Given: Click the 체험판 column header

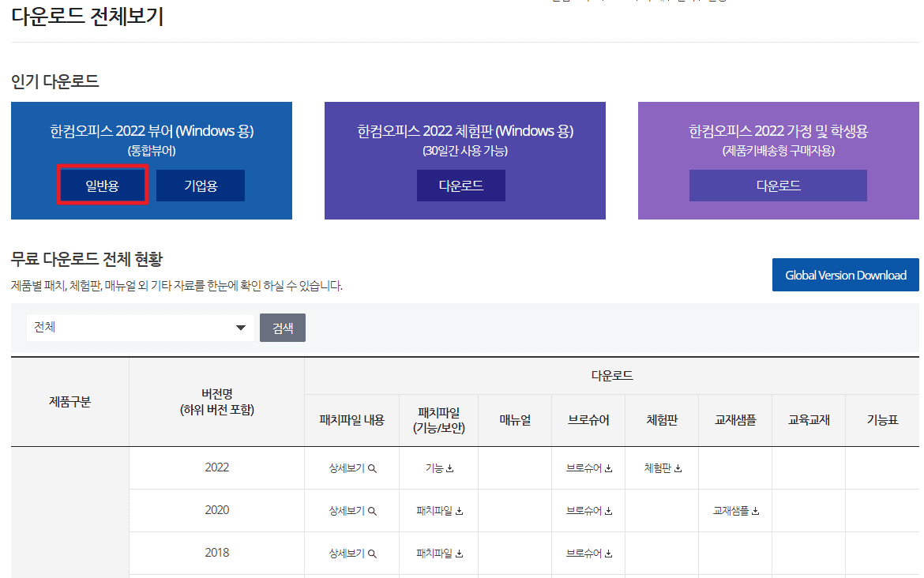Looking at the screenshot, I should tap(662, 420).
